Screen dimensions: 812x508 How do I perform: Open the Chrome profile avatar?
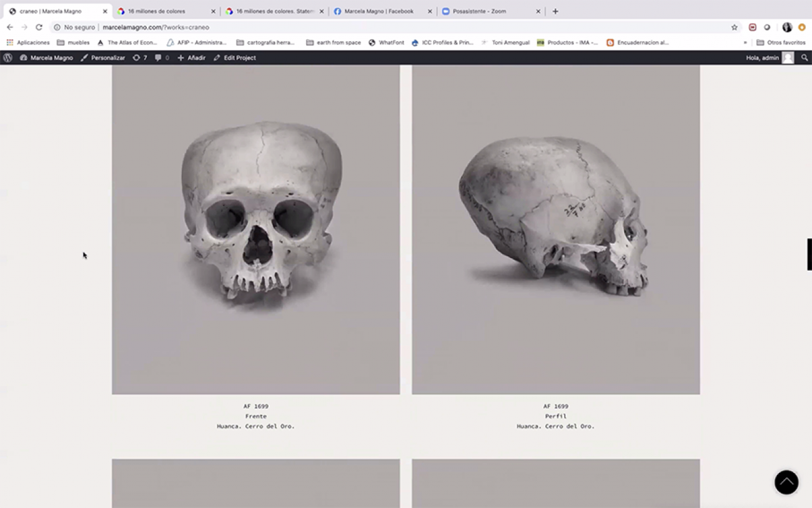point(787,27)
